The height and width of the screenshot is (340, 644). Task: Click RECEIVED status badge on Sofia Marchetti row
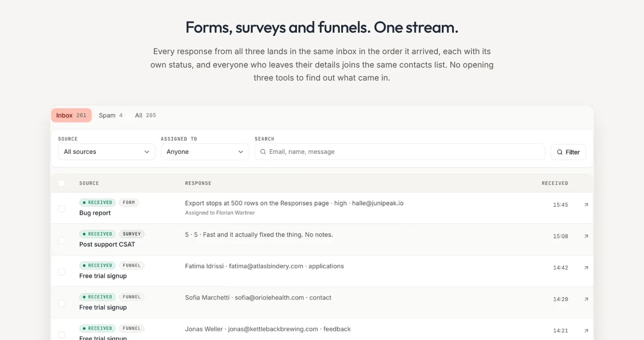(97, 297)
